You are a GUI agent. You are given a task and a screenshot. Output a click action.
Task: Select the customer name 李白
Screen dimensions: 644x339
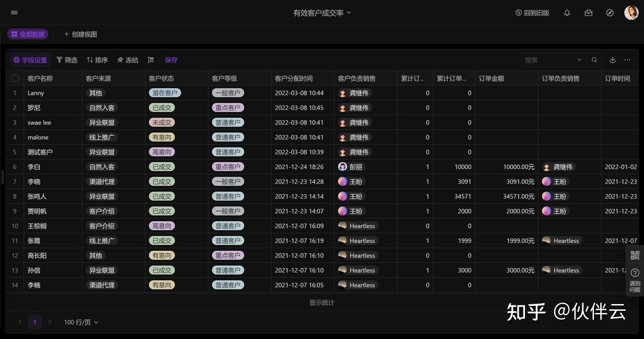34,167
